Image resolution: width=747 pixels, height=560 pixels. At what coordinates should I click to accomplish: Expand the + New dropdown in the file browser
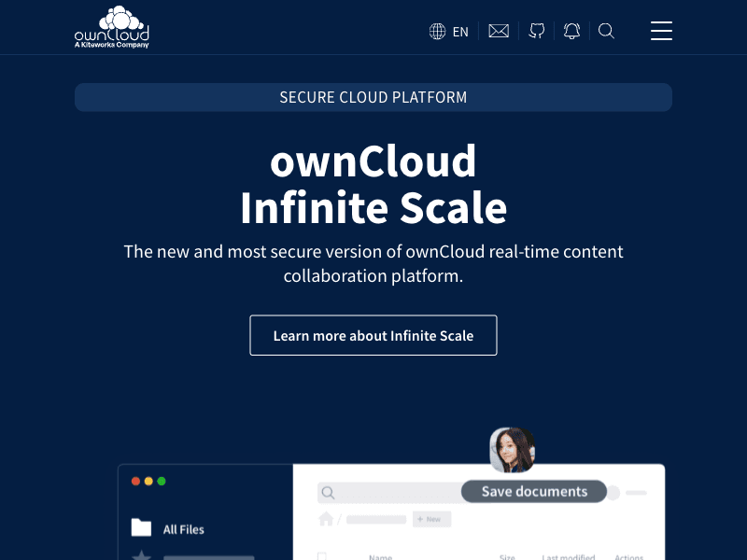tap(432, 519)
